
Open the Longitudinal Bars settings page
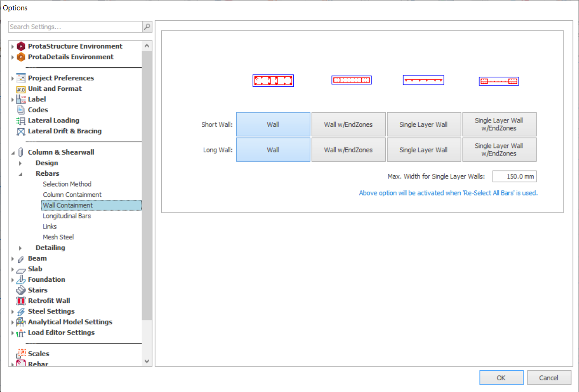[67, 216]
